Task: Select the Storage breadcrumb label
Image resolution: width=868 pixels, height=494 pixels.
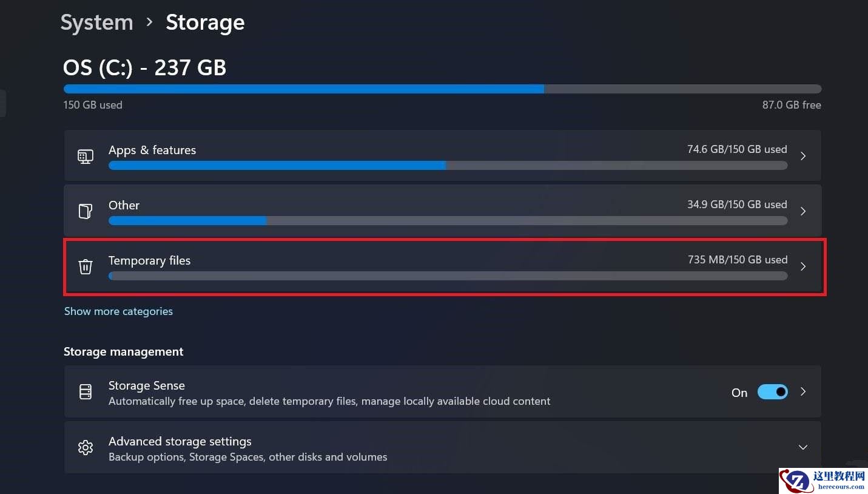Action: pos(205,22)
